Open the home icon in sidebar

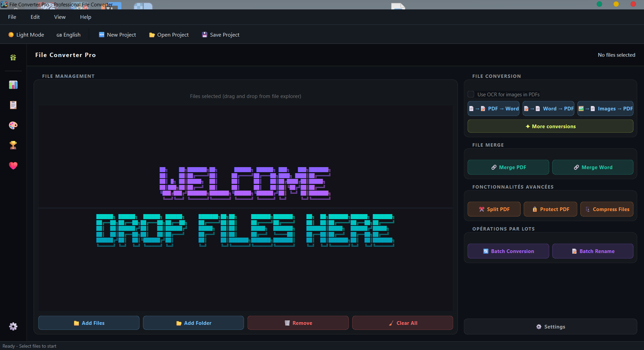coord(13,57)
